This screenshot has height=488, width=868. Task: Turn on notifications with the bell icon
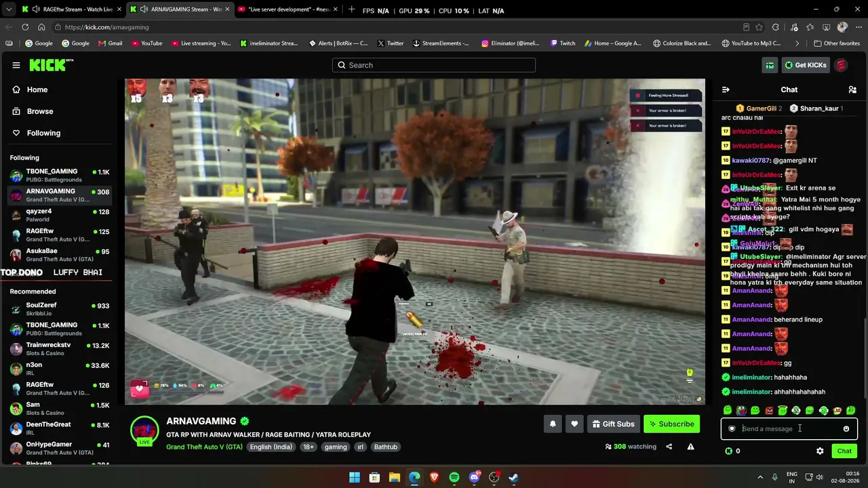coord(553,424)
